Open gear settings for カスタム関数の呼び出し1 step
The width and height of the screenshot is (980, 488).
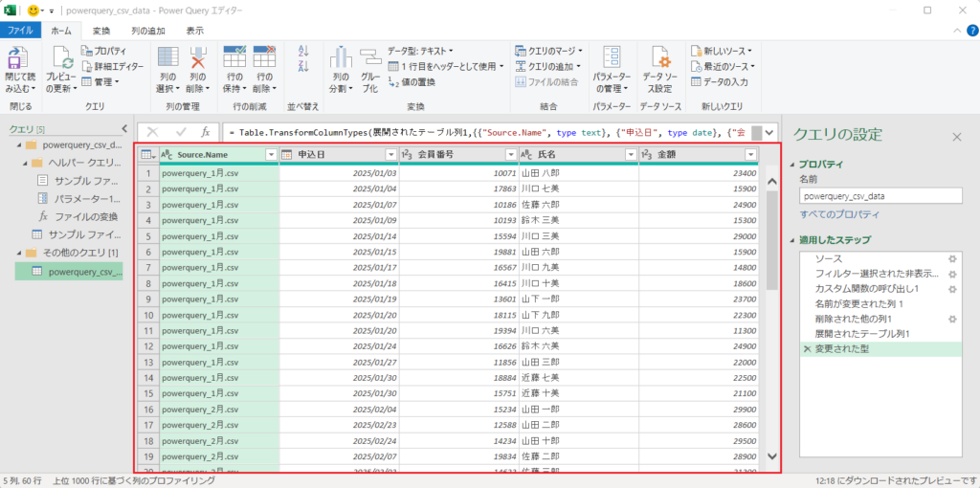pos(952,289)
